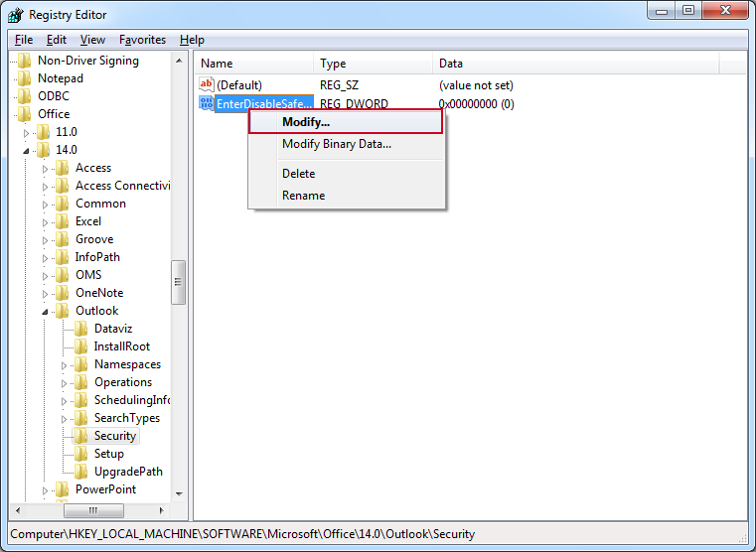
Task: Expand the 11.0 key
Action: tap(26, 133)
